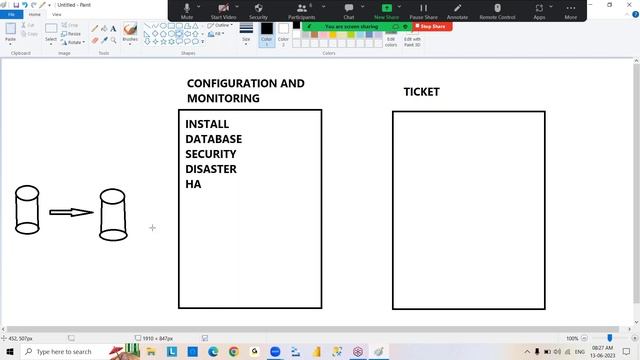Select the Text tool

[x=113, y=29]
